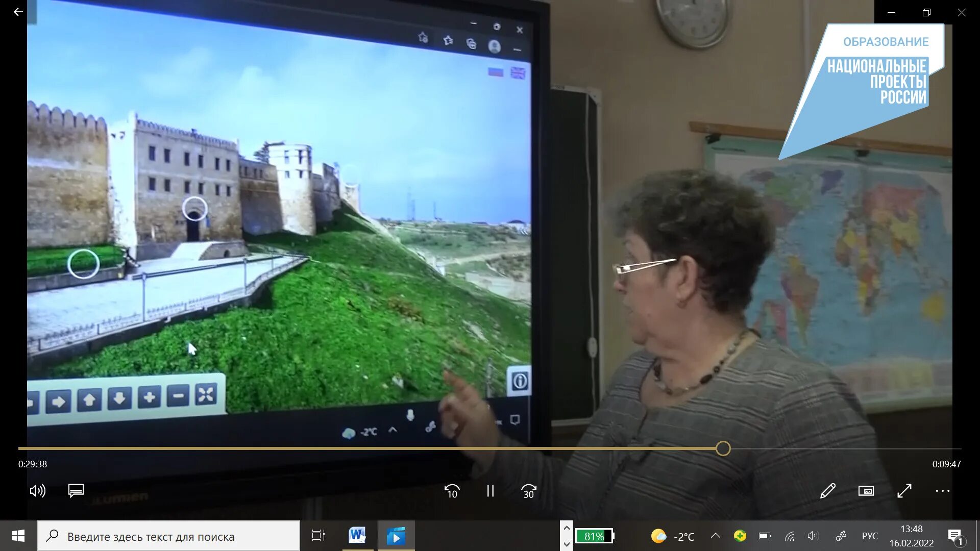
Task: Open system volume tray icon
Action: pos(813,536)
